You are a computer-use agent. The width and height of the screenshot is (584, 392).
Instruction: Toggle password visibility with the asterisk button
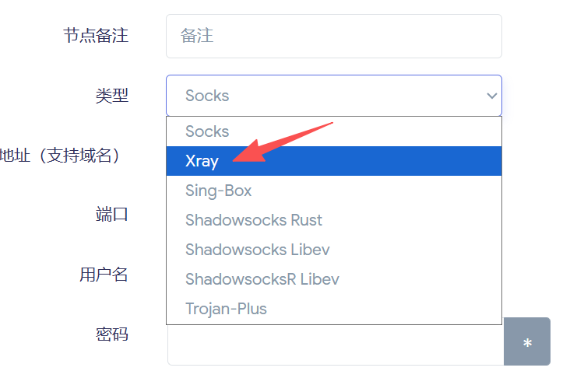[x=527, y=341]
